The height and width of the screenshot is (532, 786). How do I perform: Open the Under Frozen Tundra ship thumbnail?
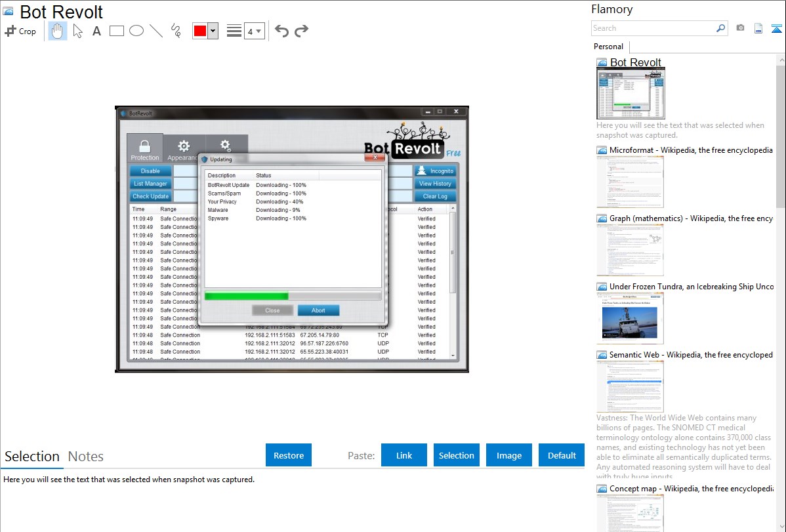[x=630, y=318]
